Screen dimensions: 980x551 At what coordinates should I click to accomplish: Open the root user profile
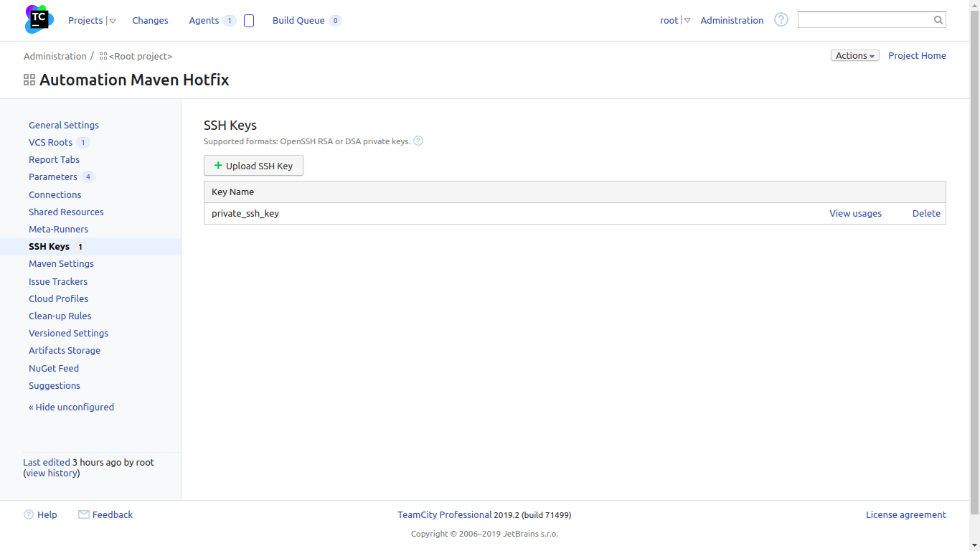click(669, 20)
